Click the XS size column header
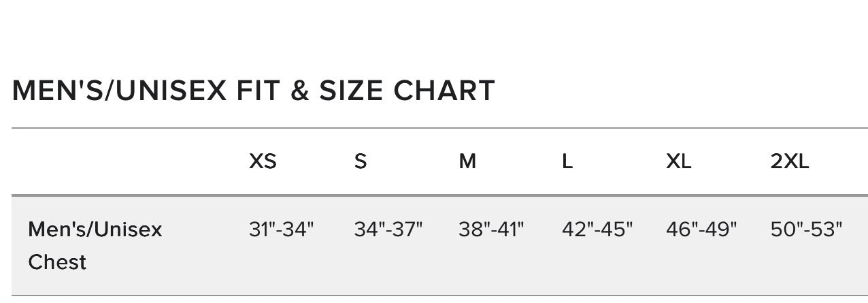Screen dimensions: 868x303 click(x=263, y=162)
